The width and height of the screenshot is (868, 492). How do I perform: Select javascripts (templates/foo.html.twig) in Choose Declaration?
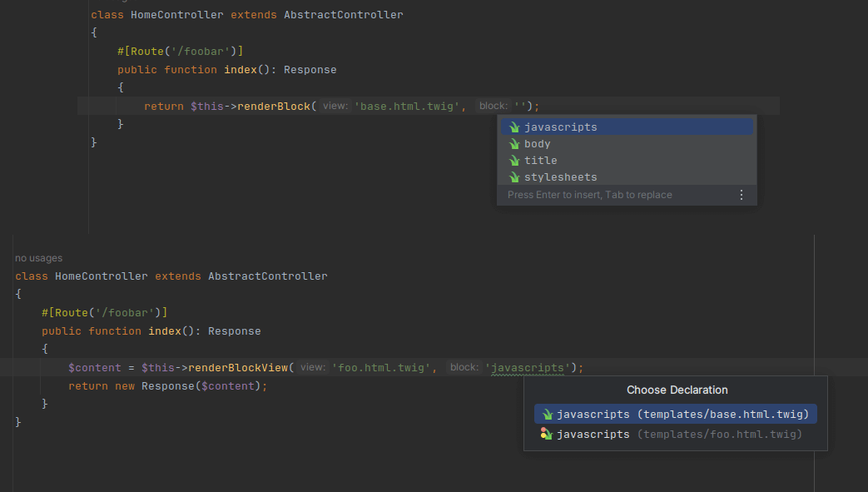675,434
